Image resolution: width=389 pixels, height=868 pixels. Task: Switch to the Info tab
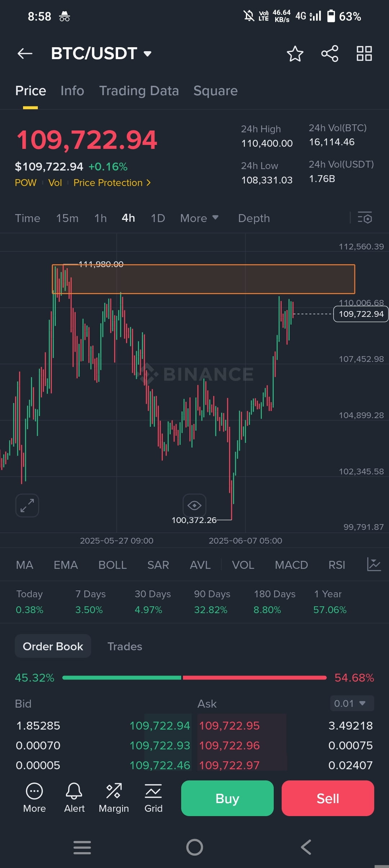(x=72, y=91)
